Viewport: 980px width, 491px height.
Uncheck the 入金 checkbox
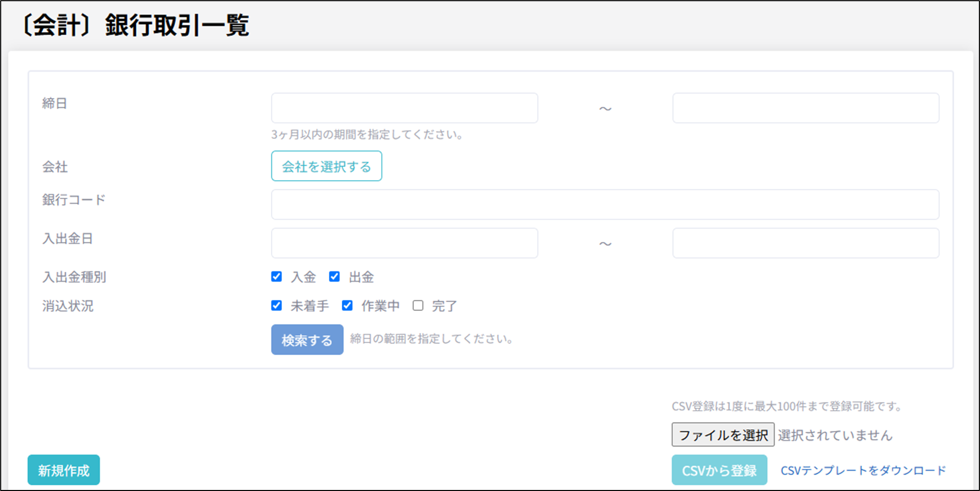(x=276, y=277)
